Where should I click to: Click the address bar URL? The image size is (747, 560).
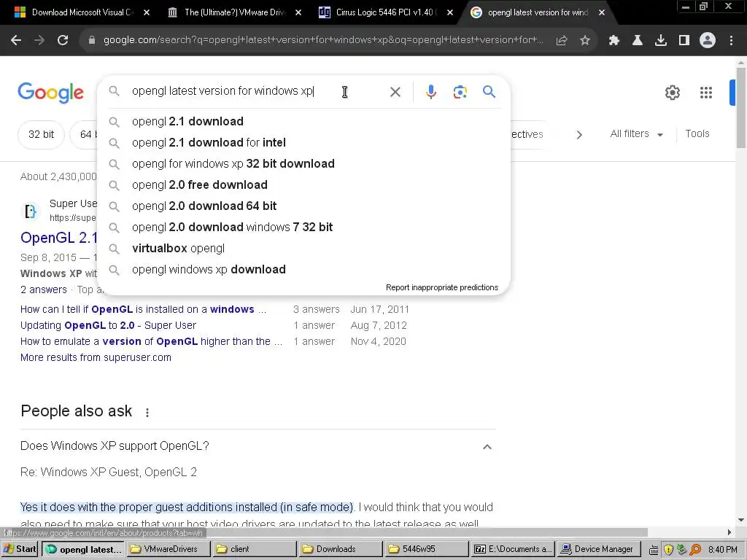coord(323,40)
